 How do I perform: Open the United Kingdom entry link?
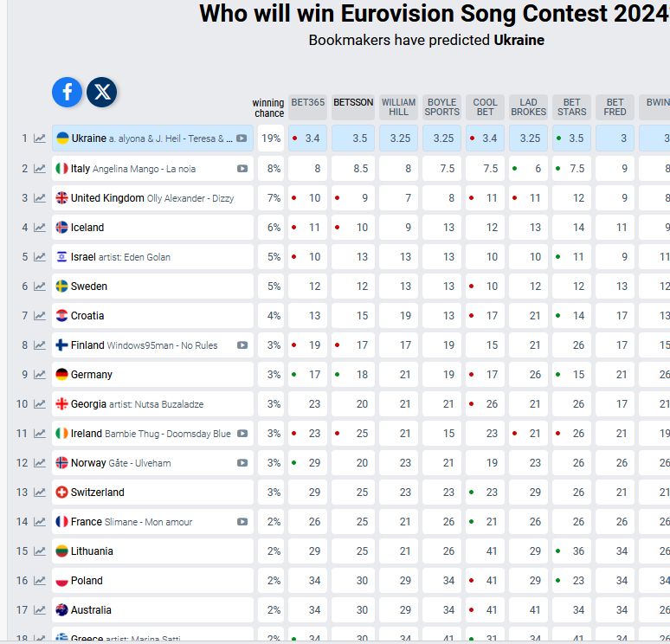click(107, 198)
